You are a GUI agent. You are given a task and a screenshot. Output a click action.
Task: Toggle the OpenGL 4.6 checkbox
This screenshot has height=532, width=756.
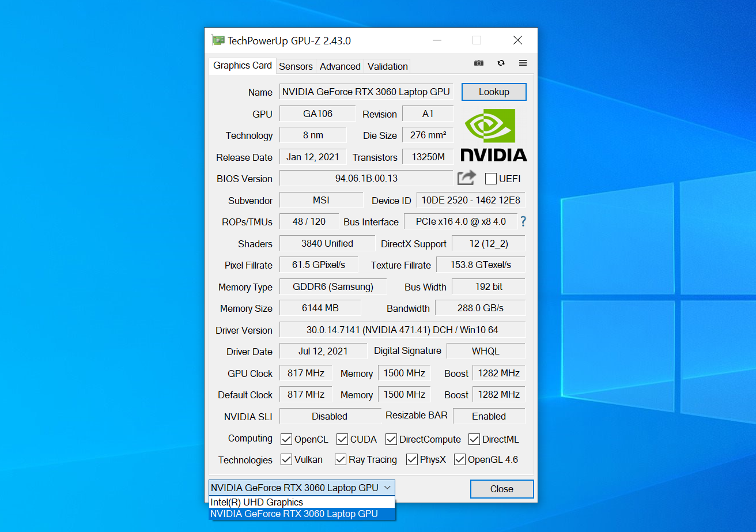[460, 459]
